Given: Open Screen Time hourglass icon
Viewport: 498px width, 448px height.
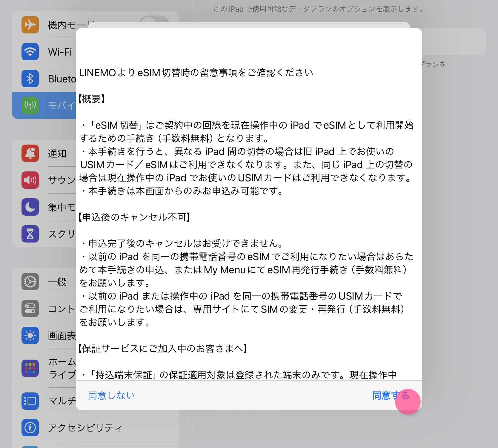Looking at the screenshot, I should [30, 234].
